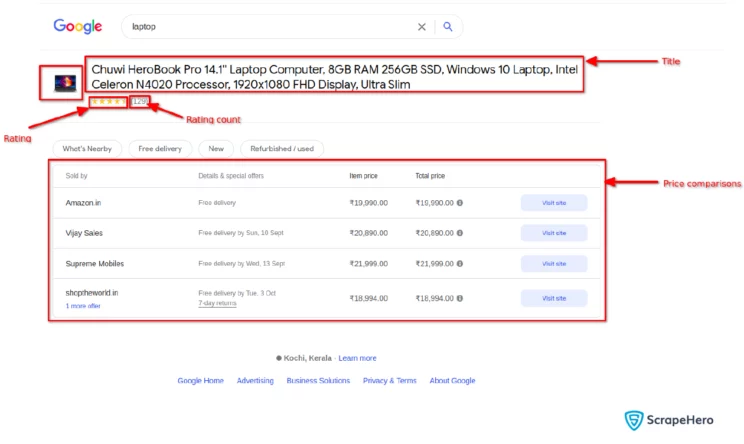The height and width of the screenshot is (444, 744).
Task: Click the Item price column header
Action: coord(363,176)
